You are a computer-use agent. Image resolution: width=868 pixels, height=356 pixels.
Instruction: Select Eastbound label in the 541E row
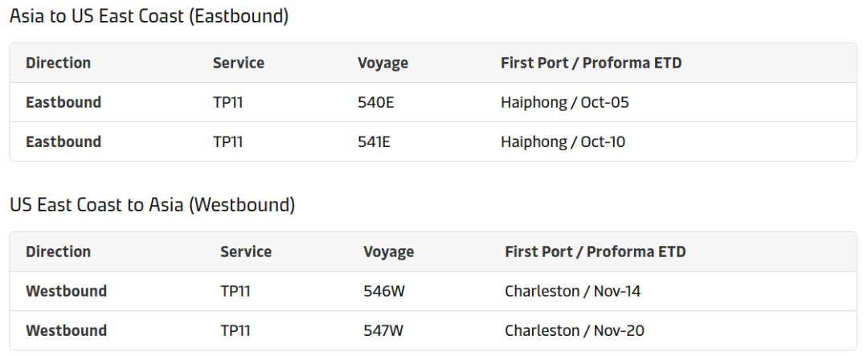click(x=63, y=141)
